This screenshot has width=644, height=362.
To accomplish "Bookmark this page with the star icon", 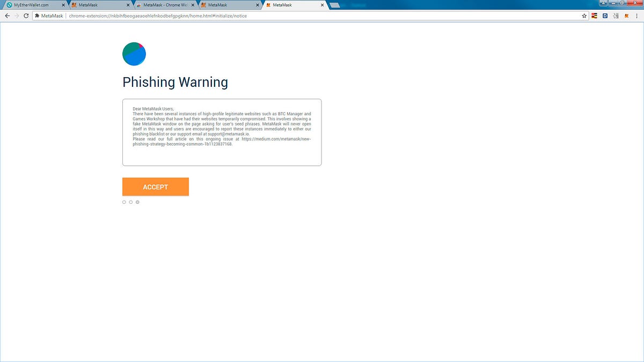I will pos(584,16).
